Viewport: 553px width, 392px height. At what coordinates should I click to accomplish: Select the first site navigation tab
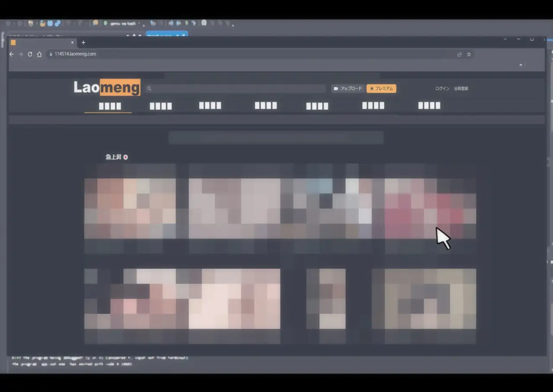[110, 106]
